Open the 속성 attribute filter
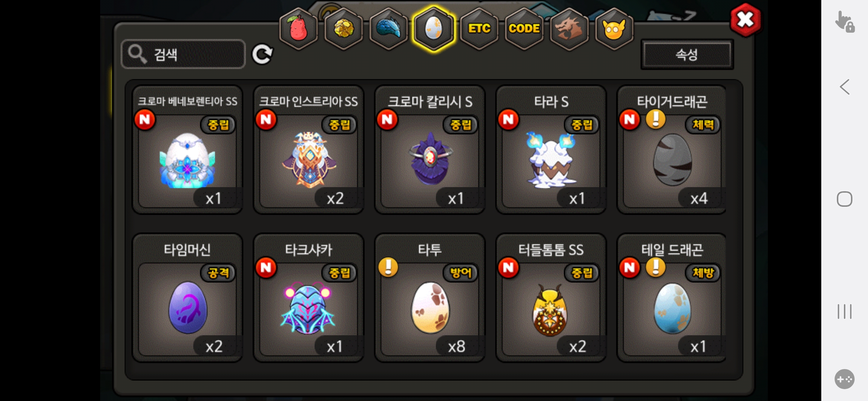 [687, 55]
